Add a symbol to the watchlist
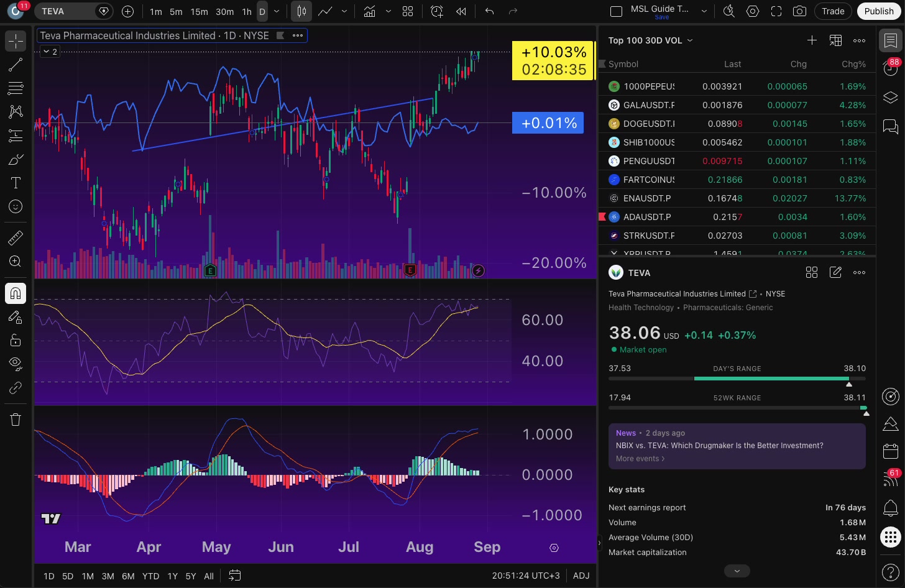905x588 pixels. point(812,40)
